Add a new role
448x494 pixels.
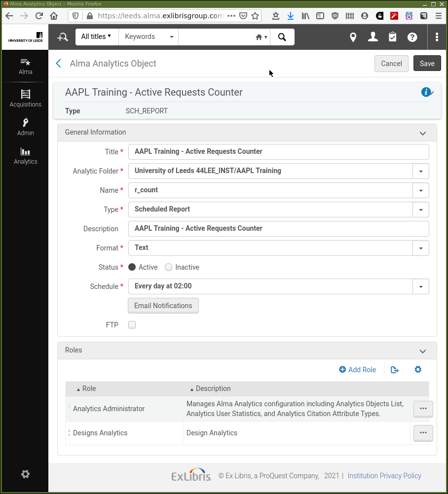pos(357,370)
